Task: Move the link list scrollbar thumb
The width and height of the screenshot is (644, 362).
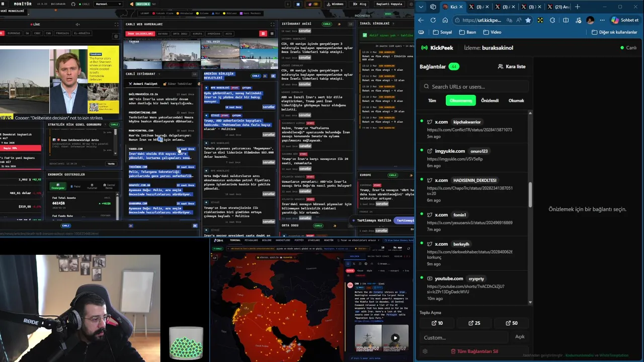Action: 530,195
